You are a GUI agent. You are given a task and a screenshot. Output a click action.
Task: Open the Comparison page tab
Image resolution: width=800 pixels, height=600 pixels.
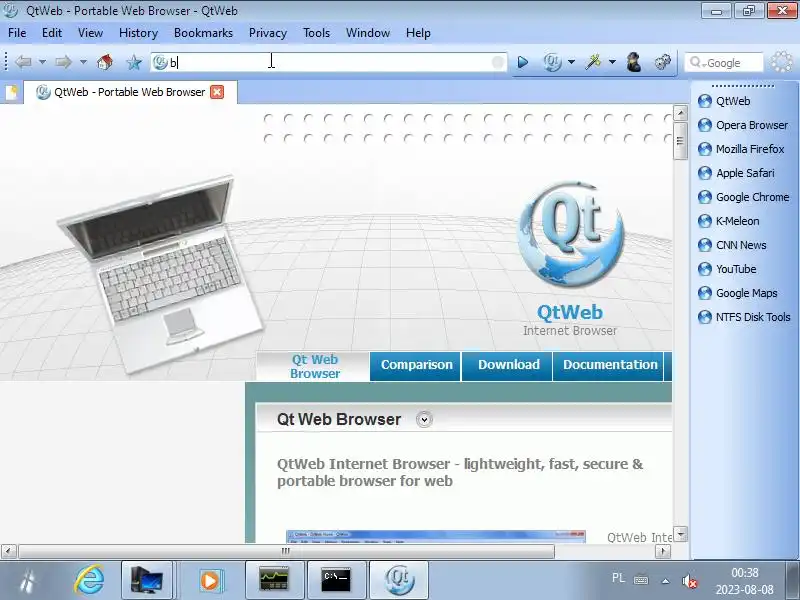pyautogui.click(x=416, y=365)
